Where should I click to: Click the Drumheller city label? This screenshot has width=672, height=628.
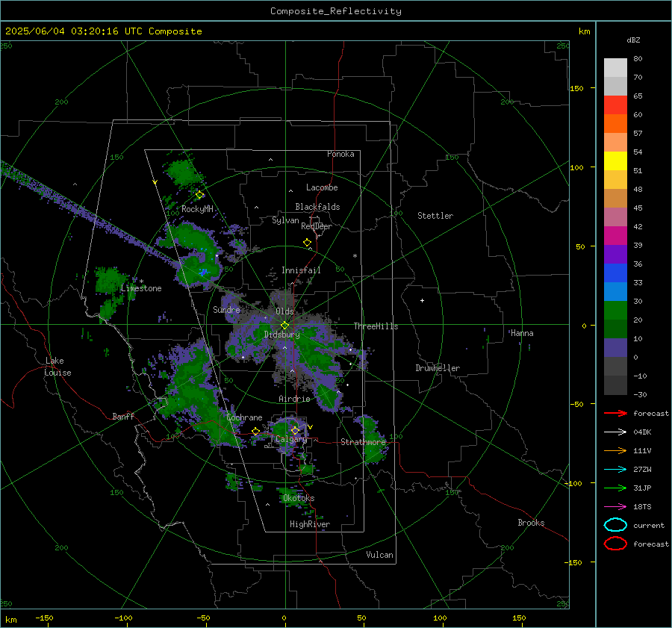[x=438, y=368]
